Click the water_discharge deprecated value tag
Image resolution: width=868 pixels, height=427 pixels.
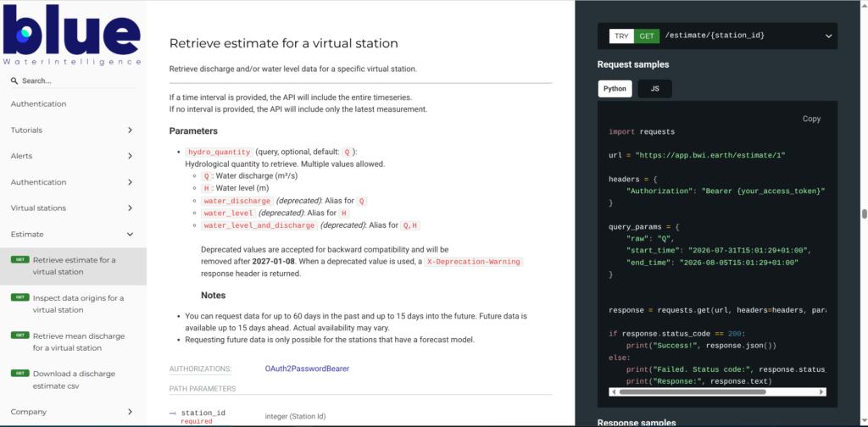pos(237,202)
